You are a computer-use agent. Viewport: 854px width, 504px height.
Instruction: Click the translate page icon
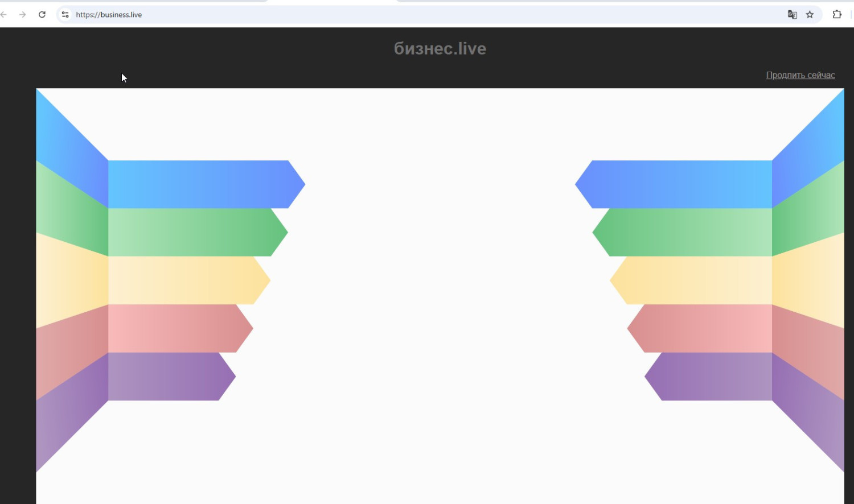coord(792,15)
